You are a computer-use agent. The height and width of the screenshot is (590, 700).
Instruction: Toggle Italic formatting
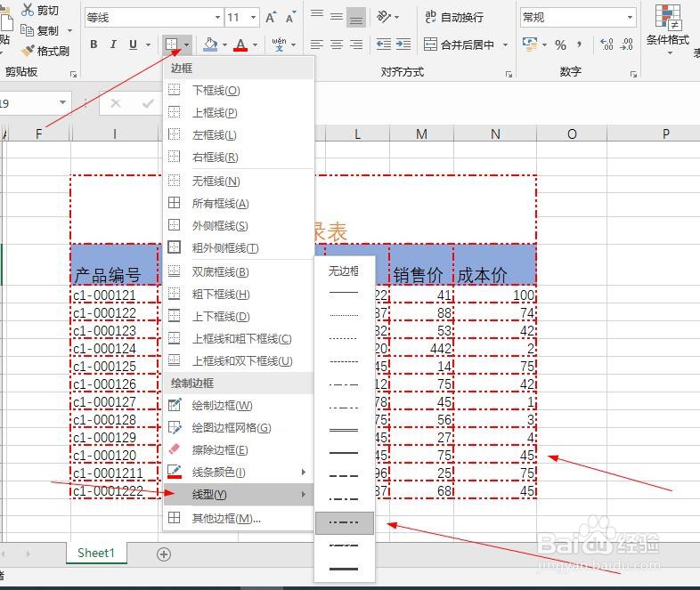pyautogui.click(x=113, y=44)
